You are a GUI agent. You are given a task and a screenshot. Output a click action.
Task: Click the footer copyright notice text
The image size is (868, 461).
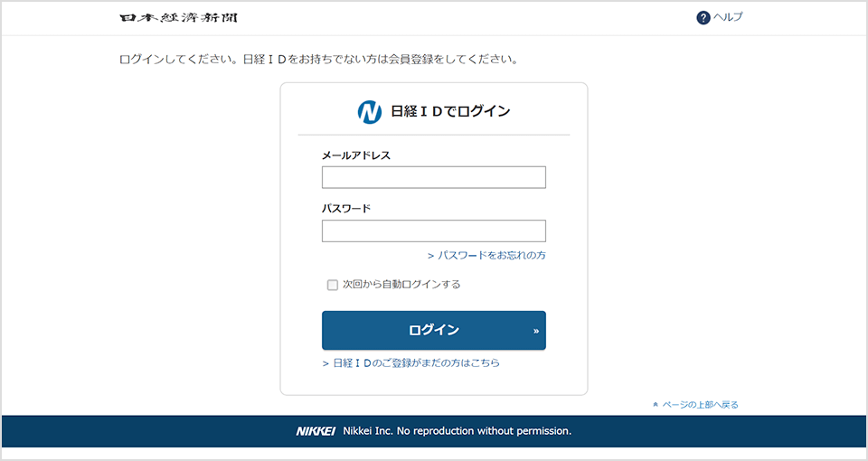point(457,431)
